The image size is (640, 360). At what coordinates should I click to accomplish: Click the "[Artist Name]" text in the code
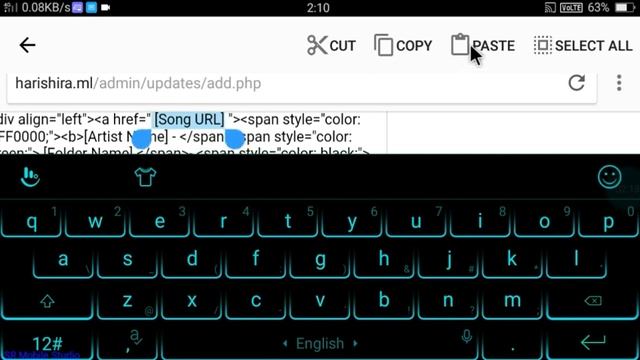(126, 137)
